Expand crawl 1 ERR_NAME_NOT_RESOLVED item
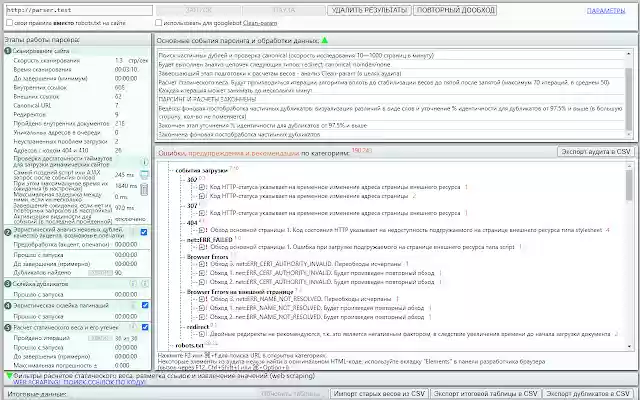 click(x=202, y=308)
